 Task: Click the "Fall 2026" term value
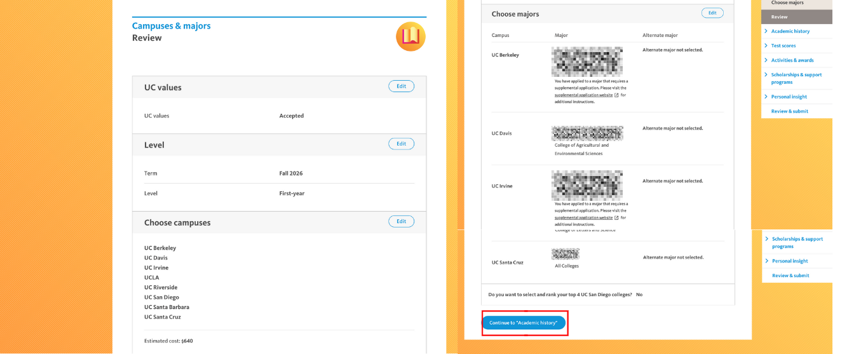point(290,174)
